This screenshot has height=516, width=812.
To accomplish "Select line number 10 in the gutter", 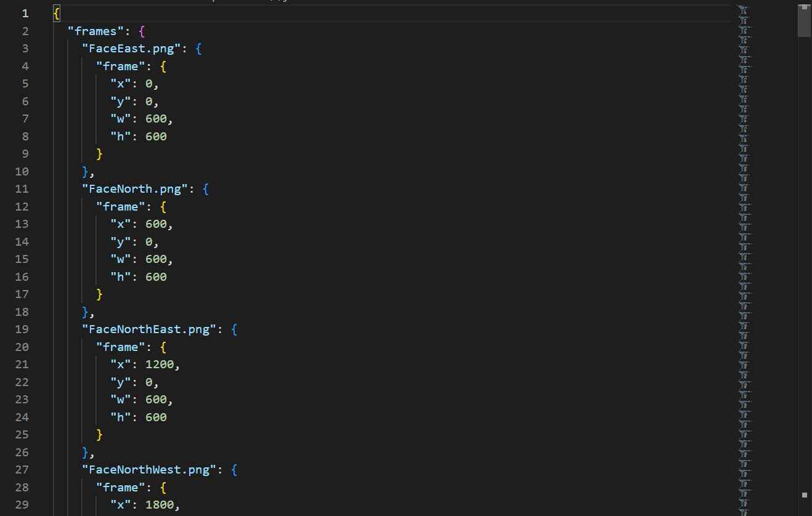I will [x=22, y=171].
